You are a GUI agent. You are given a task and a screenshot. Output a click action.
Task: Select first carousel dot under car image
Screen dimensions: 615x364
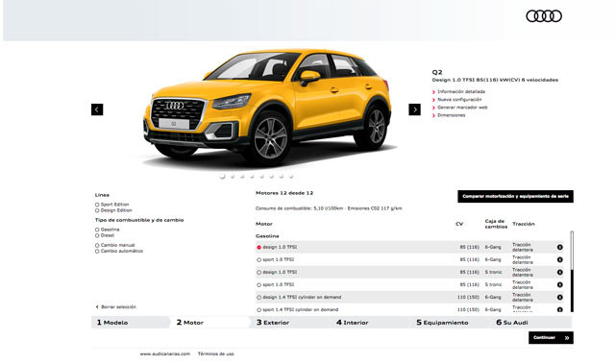(x=222, y=177)
